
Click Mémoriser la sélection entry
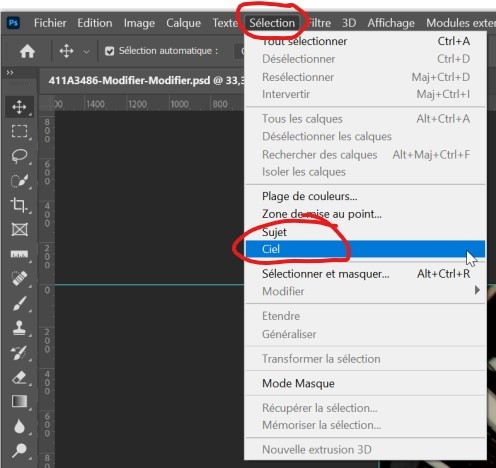pos(365,425)
